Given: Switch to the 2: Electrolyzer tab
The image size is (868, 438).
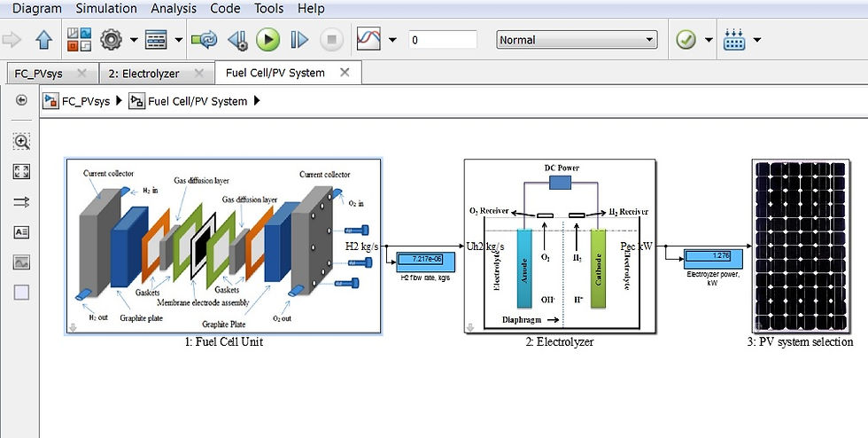Looking at the screenshot, I should click(143, 74).
